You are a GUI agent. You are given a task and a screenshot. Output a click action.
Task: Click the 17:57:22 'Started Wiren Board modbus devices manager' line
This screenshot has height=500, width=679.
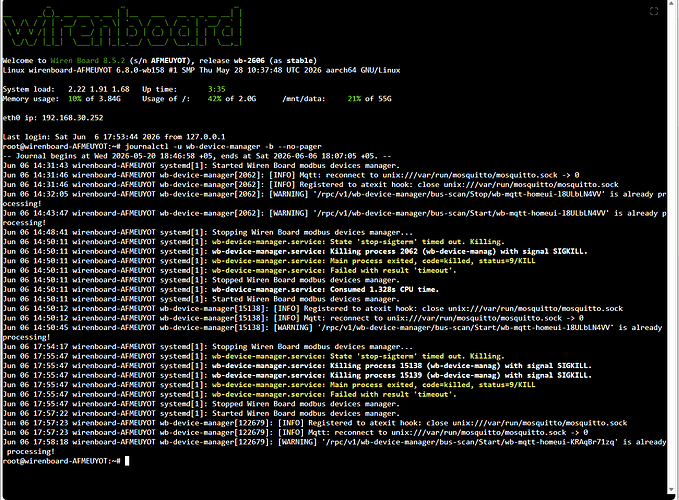[x=201, y=413]
